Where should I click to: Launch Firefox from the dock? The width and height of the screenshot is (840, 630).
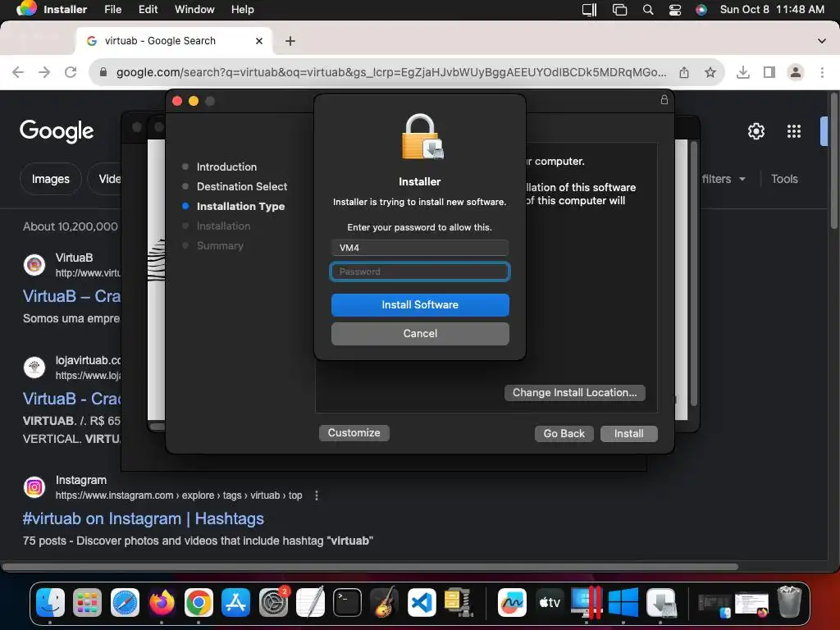(x=162, y=603)
